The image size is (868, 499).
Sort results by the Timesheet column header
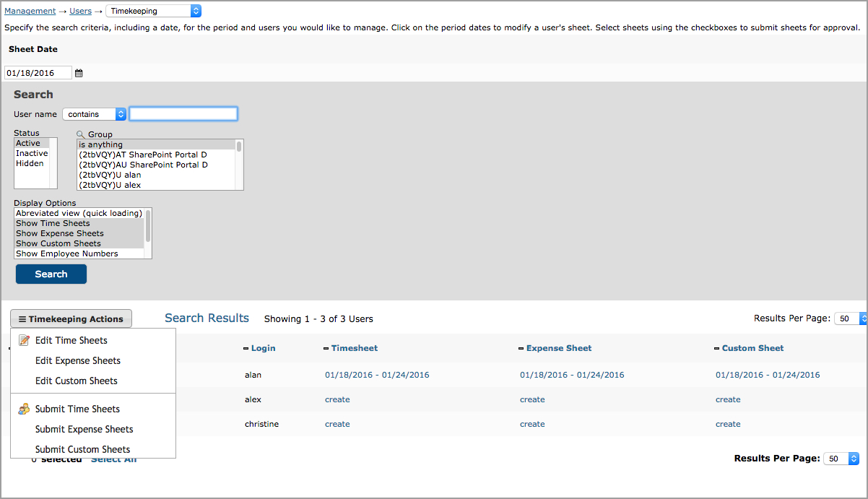coord(355,348)
